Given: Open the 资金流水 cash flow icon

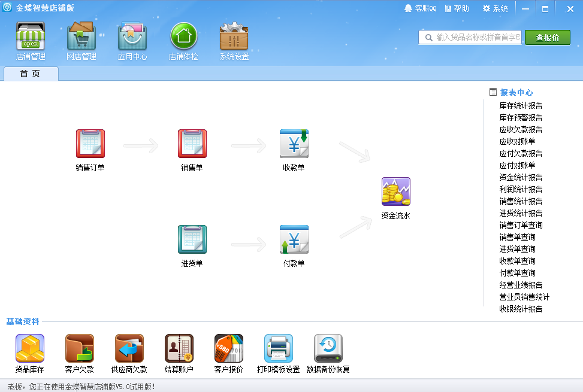Looking at the screenshot, I should click(396, 192).
